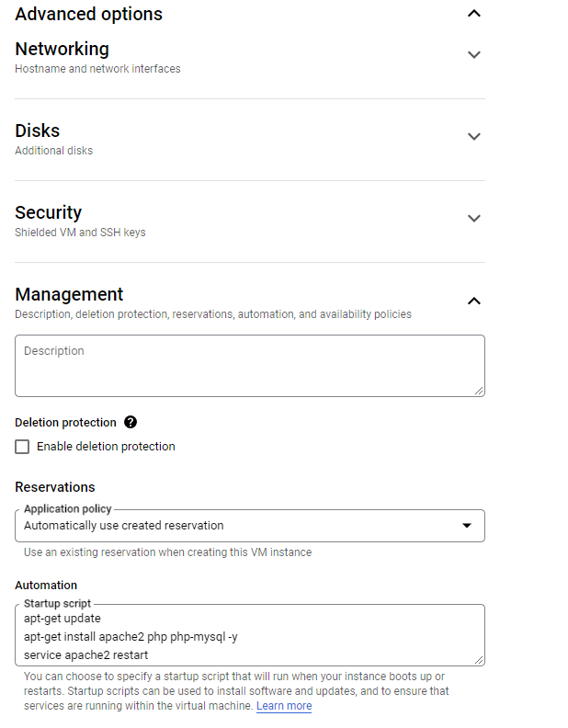Click the Networking section heading
The height and width of the screenshot is (728, 568).
62,49
